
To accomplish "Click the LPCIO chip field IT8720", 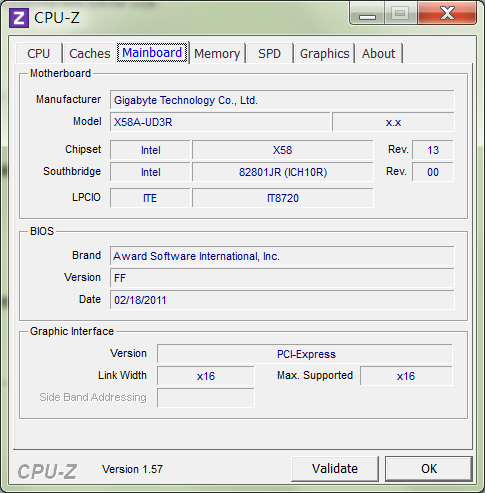I will 283,198.
